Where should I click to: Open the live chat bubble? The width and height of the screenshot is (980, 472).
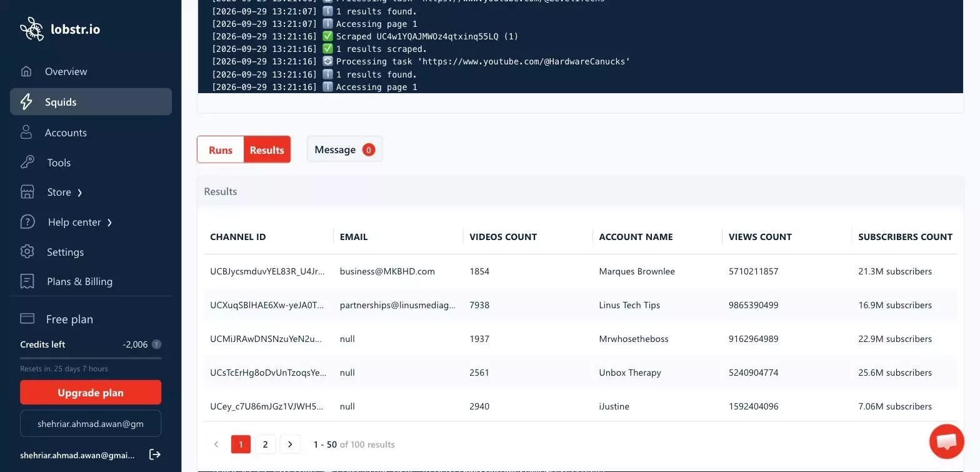click(946, 441)
